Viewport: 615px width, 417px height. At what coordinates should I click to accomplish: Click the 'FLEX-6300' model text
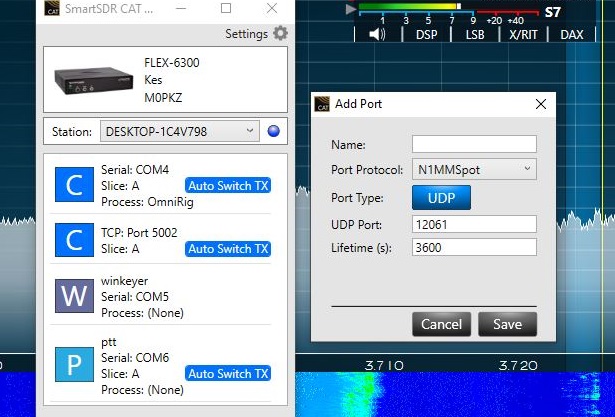point(172,63)
